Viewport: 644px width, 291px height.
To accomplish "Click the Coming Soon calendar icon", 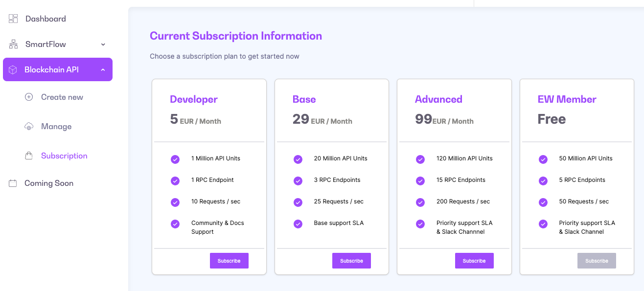I will point(13,183).
